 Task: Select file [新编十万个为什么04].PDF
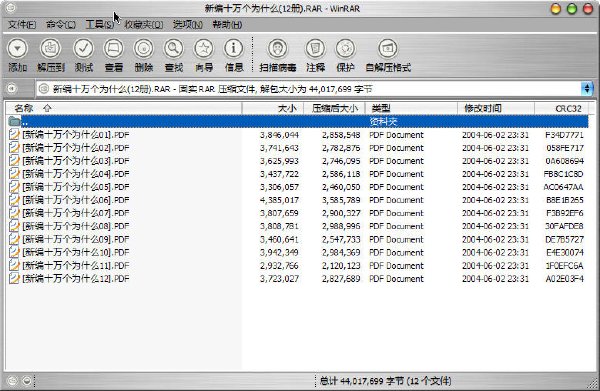pos(76,174)
